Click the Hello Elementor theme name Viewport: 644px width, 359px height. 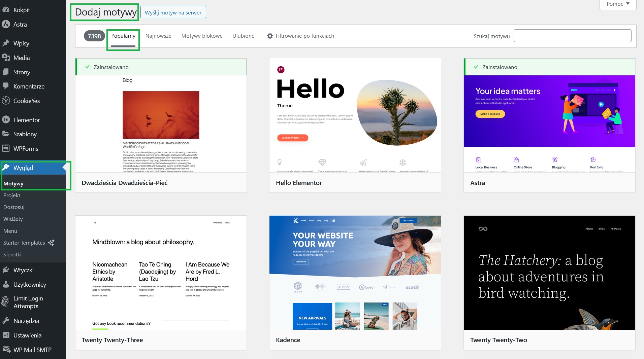299,183
